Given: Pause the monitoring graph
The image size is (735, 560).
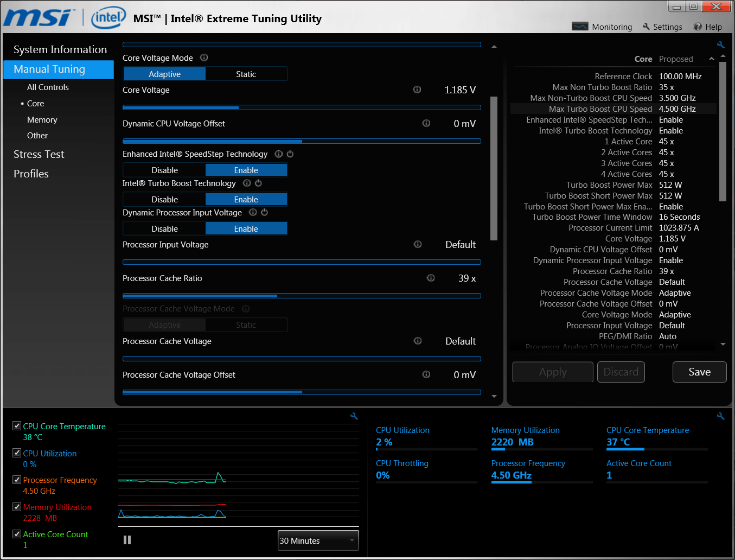Looking at the screenshot, I should click(x=127, y=540).
